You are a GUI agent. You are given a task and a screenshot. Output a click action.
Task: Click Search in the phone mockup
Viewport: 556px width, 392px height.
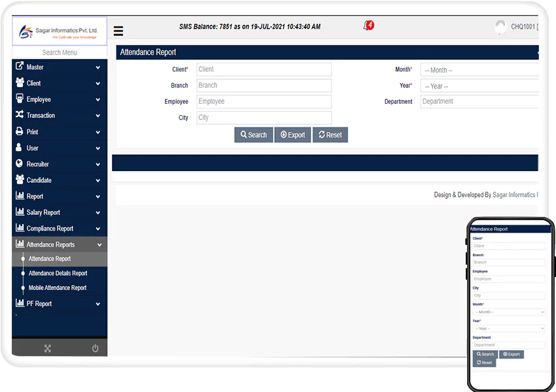[x=485, y=354]
